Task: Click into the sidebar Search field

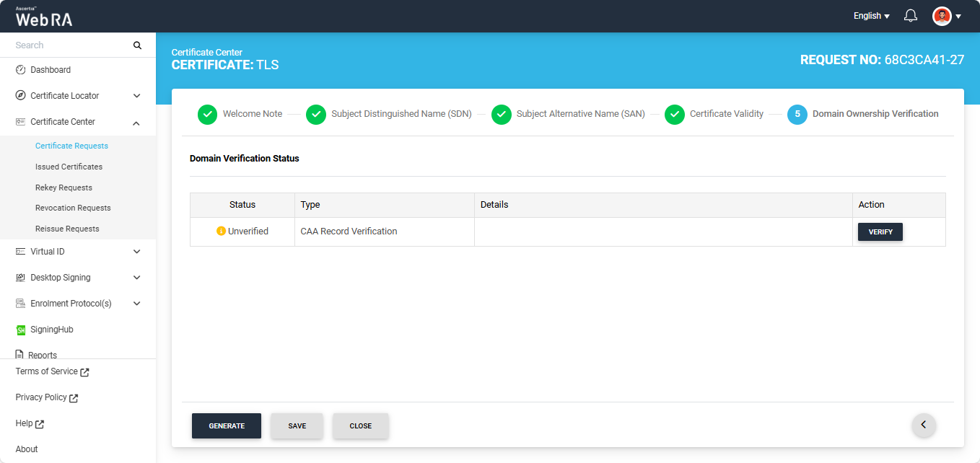Action: pos(69,45)
